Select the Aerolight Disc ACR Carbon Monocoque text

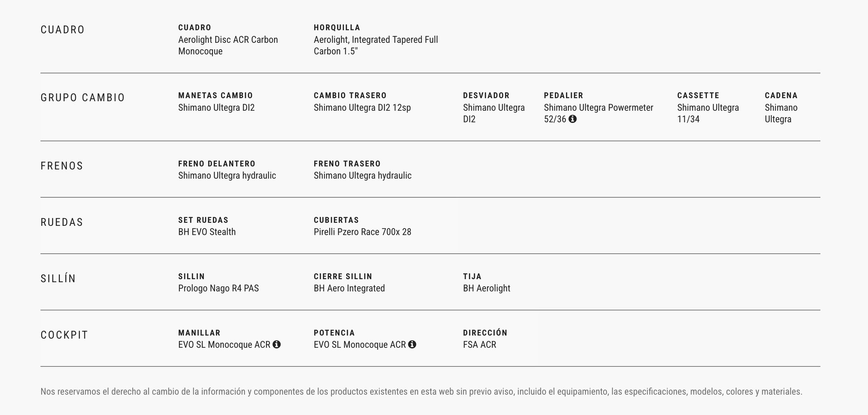[x=228, y=45]
